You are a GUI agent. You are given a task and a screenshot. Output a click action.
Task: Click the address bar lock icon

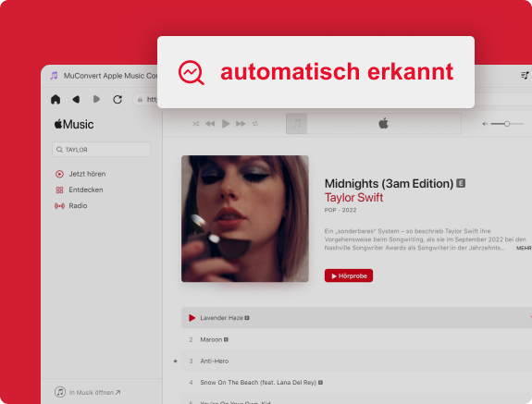(x=140, y=99)
